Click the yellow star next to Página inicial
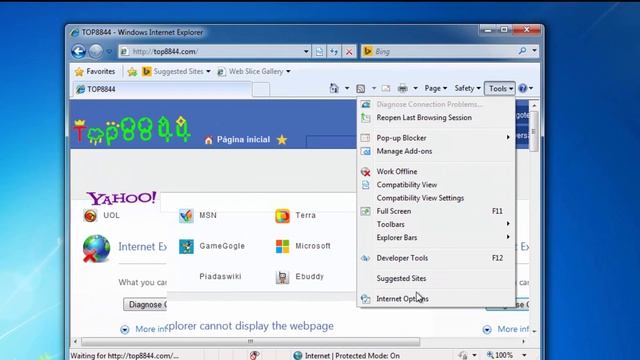 (282, 140)
